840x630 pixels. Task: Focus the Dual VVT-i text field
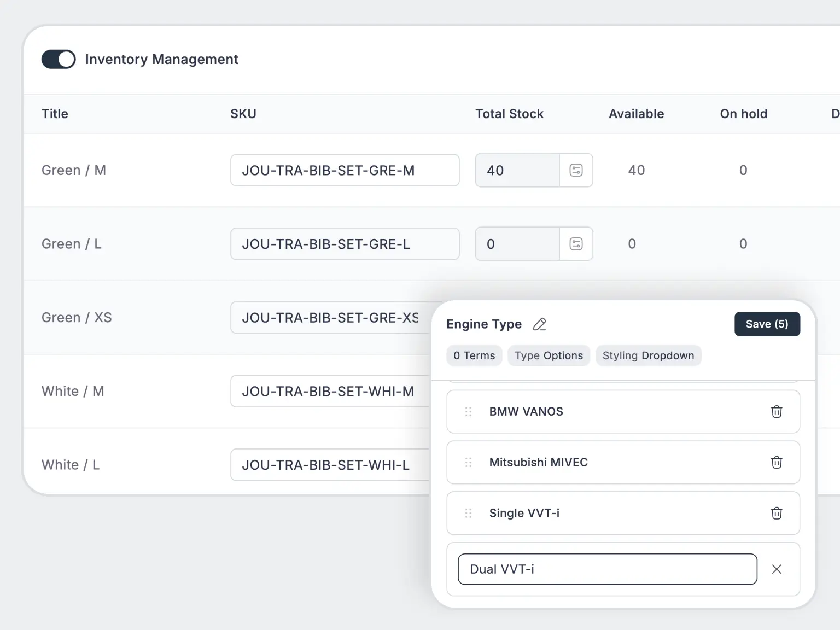pyautogui.click(x=608, y=569)
